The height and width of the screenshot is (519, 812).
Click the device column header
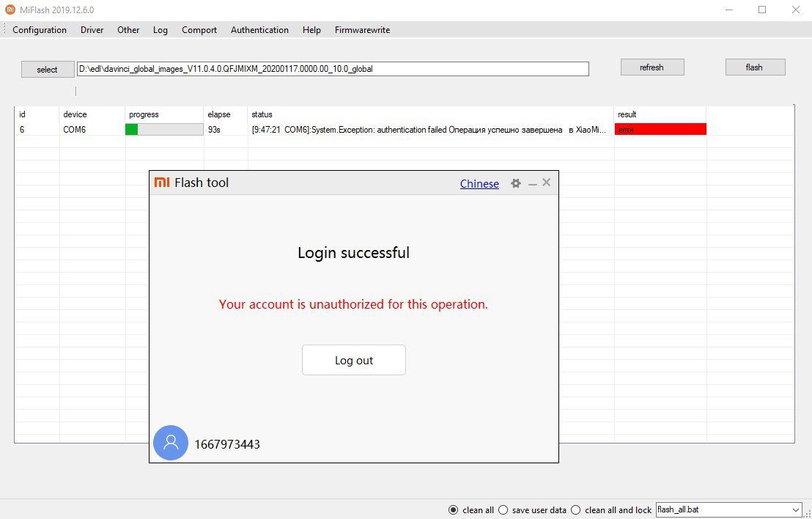coord(75,114)
